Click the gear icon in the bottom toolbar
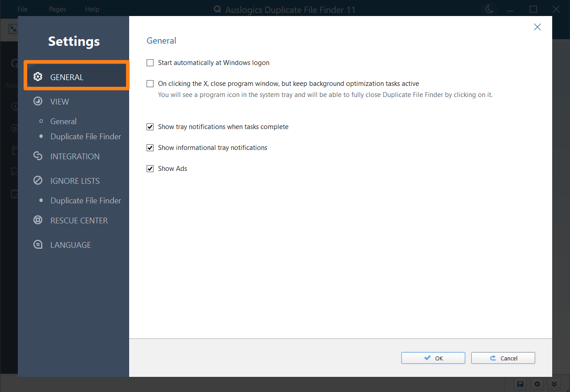 coord(537,384)
